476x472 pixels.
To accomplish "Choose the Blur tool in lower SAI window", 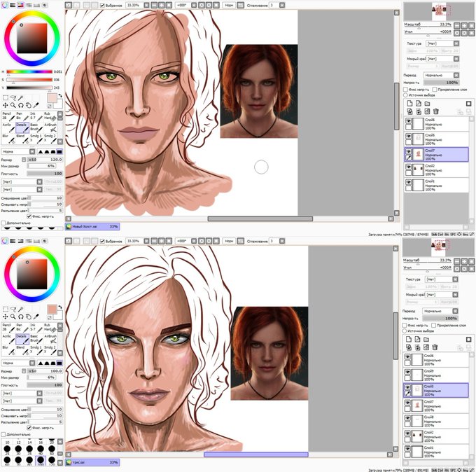I will point(8,350).
